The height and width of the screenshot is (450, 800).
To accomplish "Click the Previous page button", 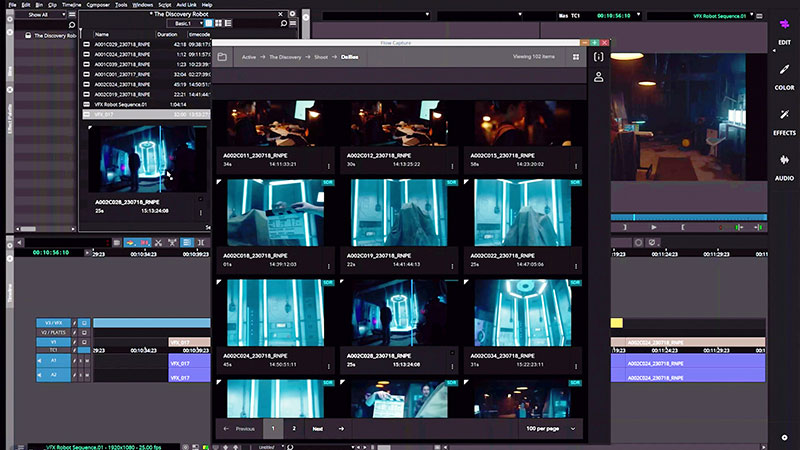I will (245, 429).
